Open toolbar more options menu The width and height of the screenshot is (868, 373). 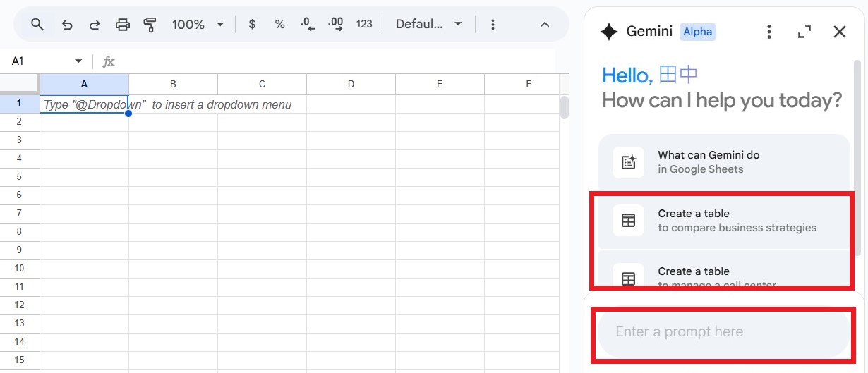click(x=493, y=25)
